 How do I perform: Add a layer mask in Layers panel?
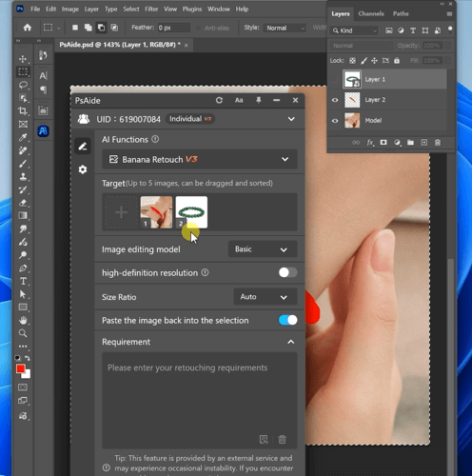[383, 143]
